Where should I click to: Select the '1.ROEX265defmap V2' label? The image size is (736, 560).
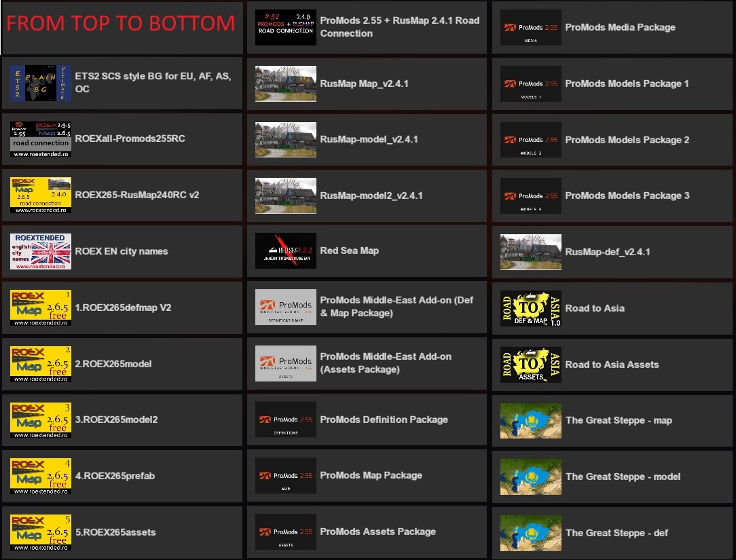(123, 307)
